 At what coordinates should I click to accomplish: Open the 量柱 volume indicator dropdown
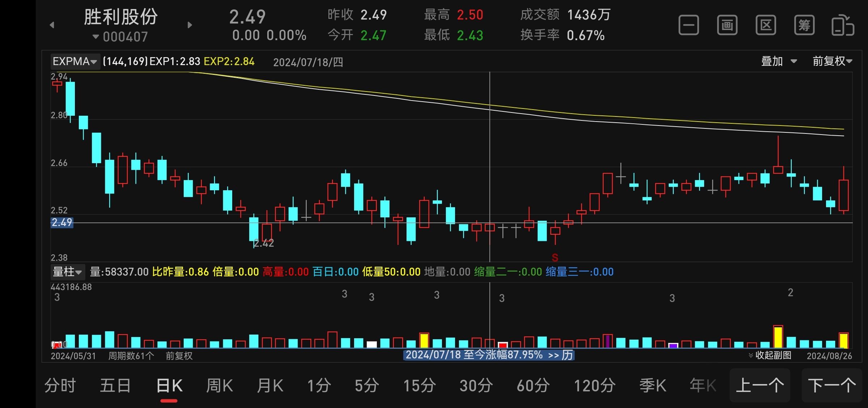coord(67,272)
